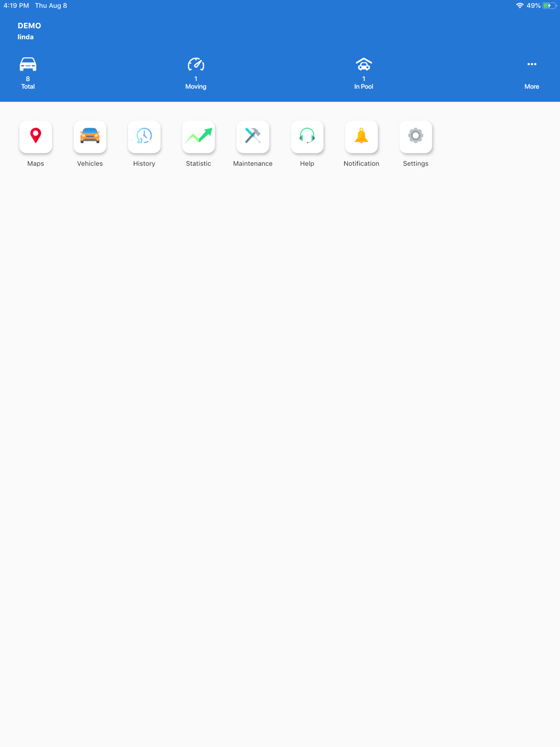Tap the "Maps" label
The image size is (560, 747).
(35, 164)
